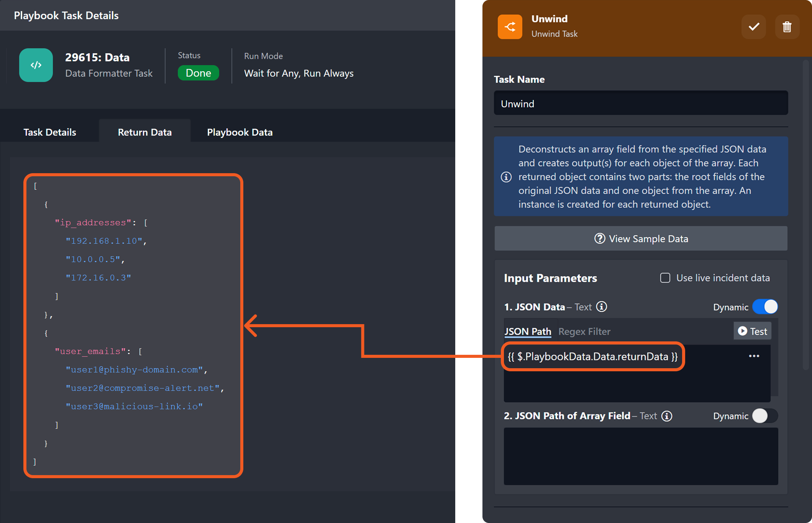Viewport: 812px width, 523px height.
Task: Enable Use live incident data checkbox
Action: click(665, 278)
